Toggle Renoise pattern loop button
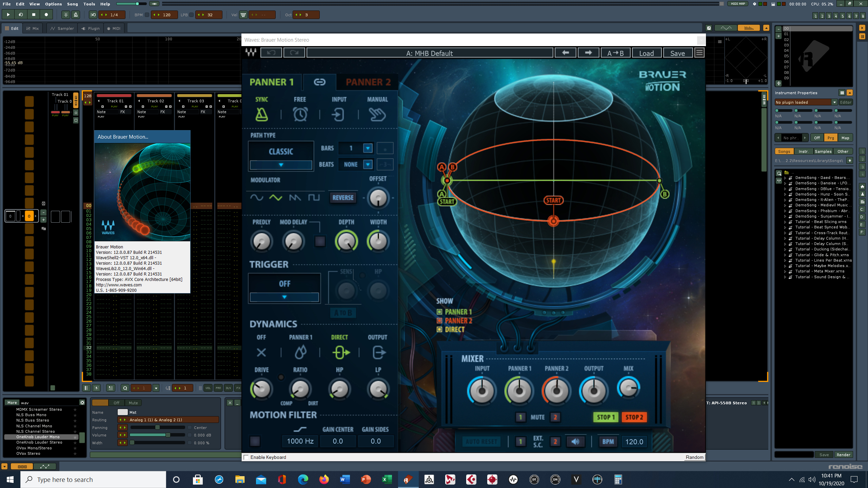868x488 pixels. point(21,15)
